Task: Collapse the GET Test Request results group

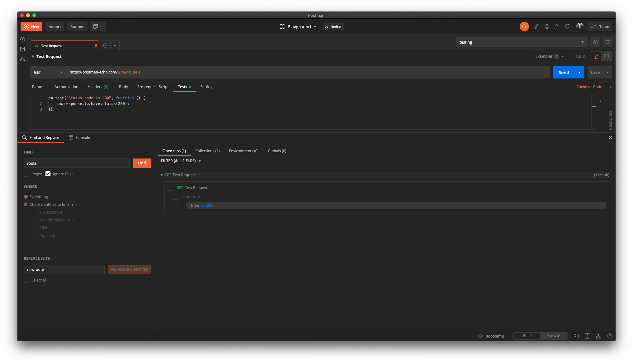Action: (x=162, y=175)
